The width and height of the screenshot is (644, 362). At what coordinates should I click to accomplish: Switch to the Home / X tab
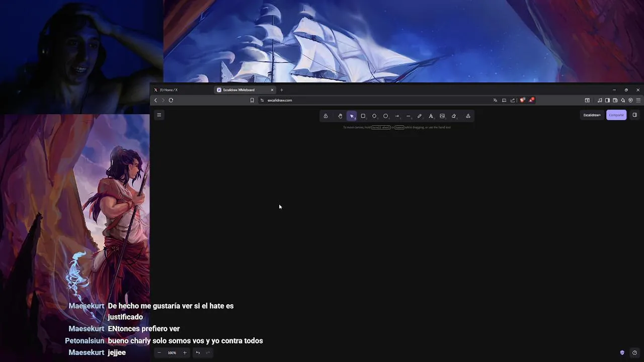181,90
